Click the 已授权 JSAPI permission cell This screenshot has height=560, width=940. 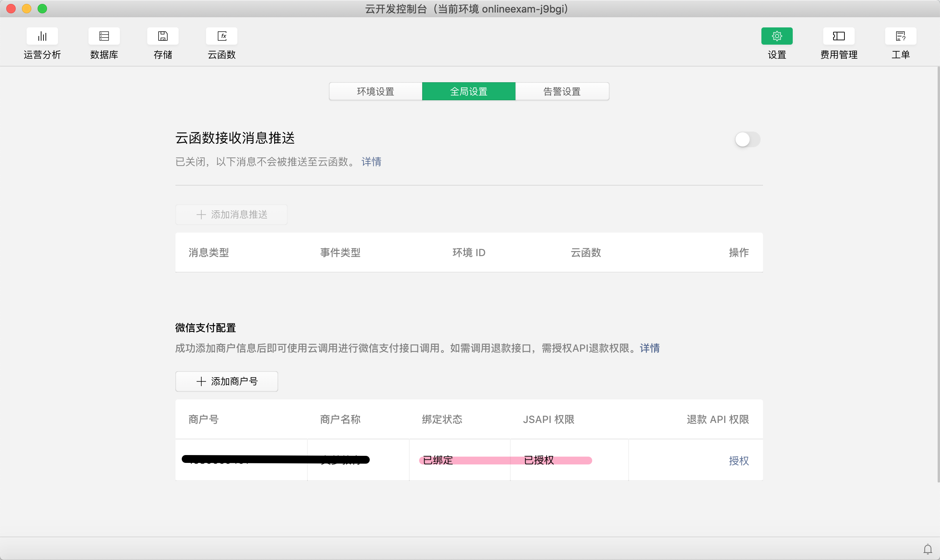539,460
